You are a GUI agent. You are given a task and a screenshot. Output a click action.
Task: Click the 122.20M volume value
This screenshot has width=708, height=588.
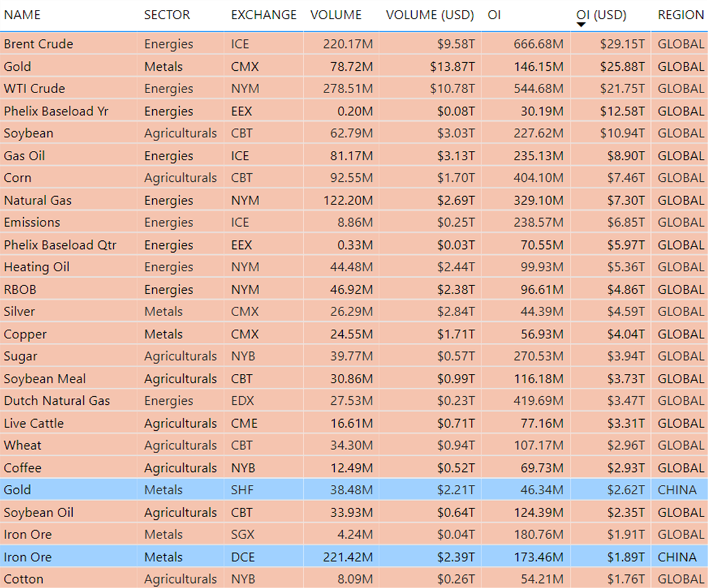[x=348, y=201]
